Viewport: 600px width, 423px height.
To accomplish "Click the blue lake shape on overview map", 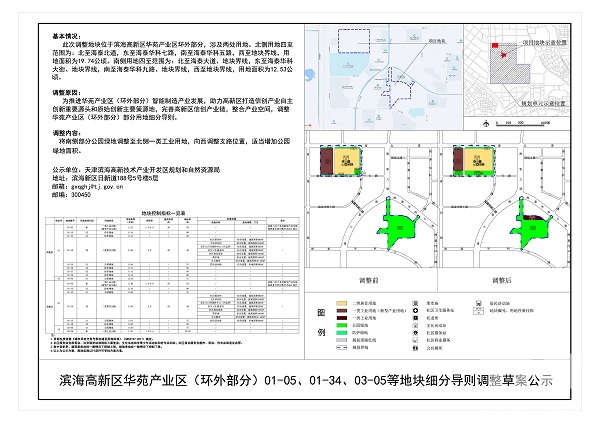I will [x=309, y=75].
